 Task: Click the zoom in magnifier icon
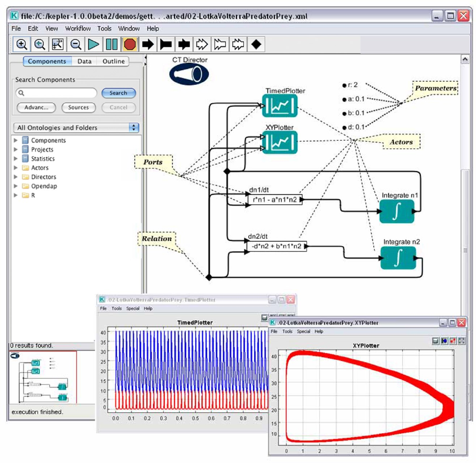(x=22, y=44)
